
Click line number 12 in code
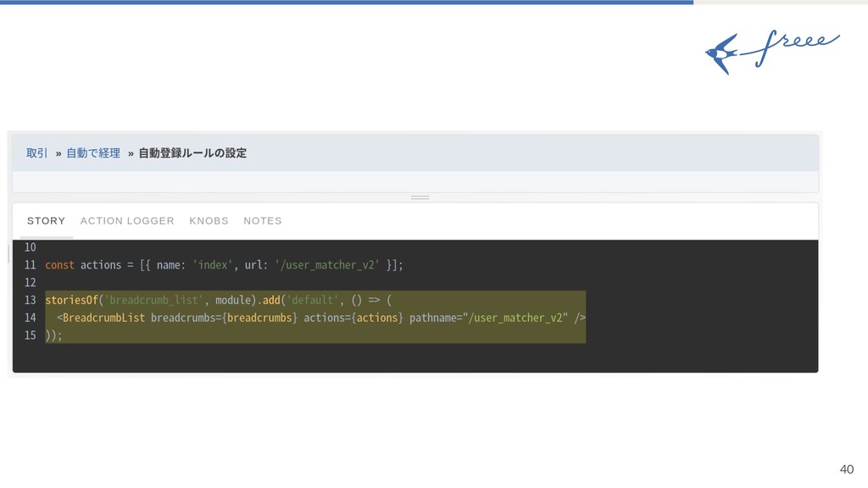[x=30, y=282]
